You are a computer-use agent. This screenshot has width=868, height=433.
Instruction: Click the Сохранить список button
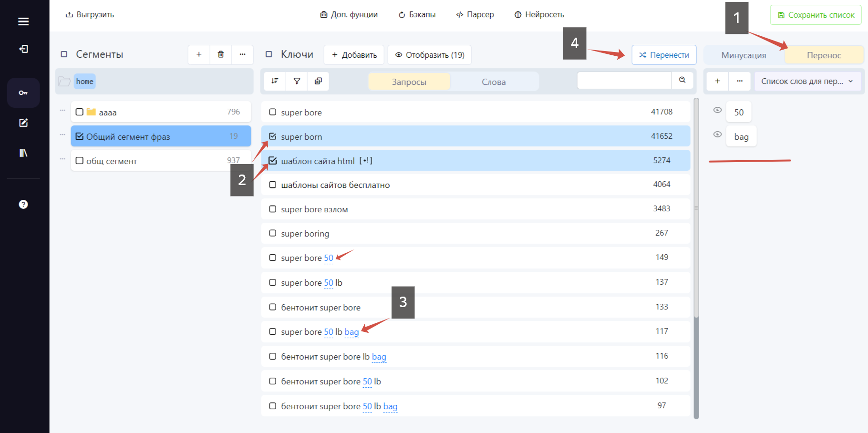click(x=816, y=15)
